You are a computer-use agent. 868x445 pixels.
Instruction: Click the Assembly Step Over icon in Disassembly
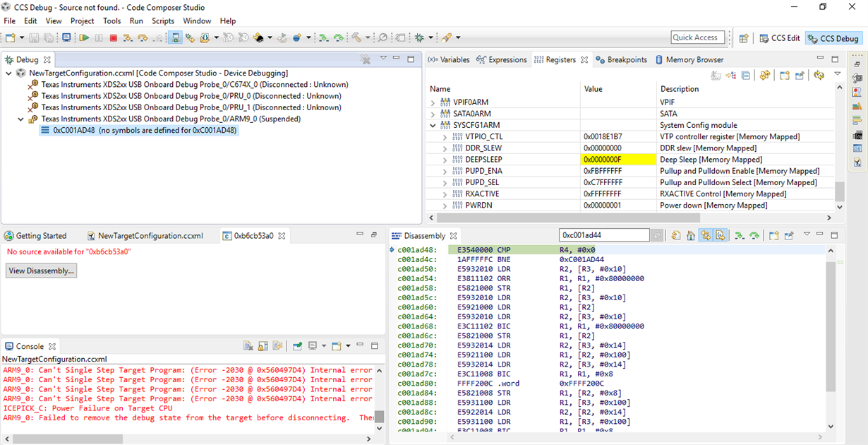754,235
